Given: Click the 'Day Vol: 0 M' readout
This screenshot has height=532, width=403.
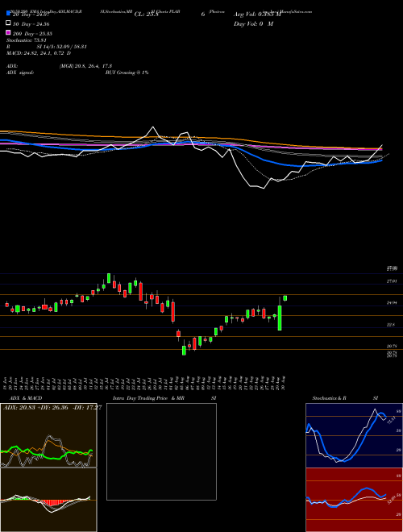Looking at the screenshot, I should pos(253,24).
